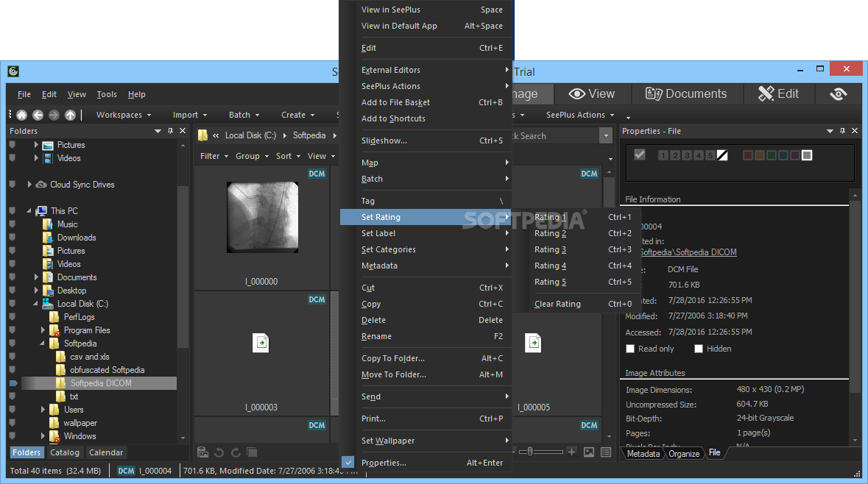
Task: Click the DCM badge on the I_000003 thumbnail
Action: (x=317, y=299)
